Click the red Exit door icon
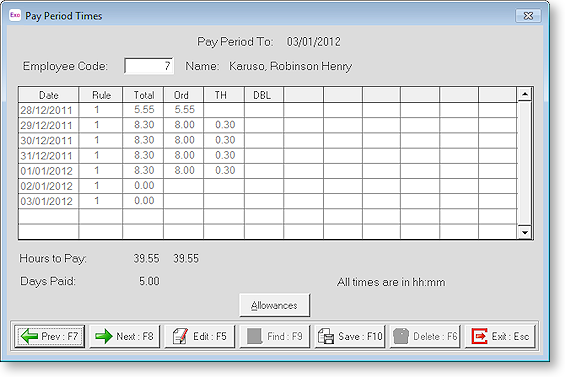The height and width of the screenshot is (377, 565). [x=479, y=336]
